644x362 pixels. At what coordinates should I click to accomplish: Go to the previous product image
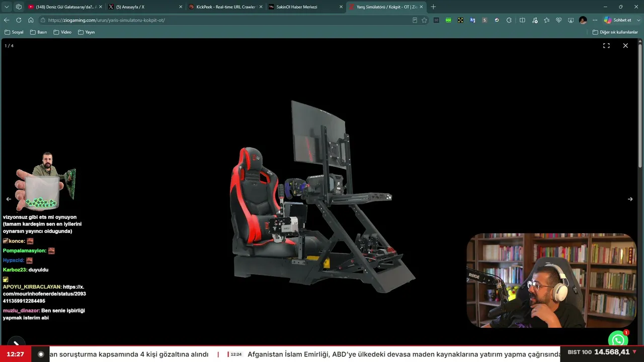(9, 199)
